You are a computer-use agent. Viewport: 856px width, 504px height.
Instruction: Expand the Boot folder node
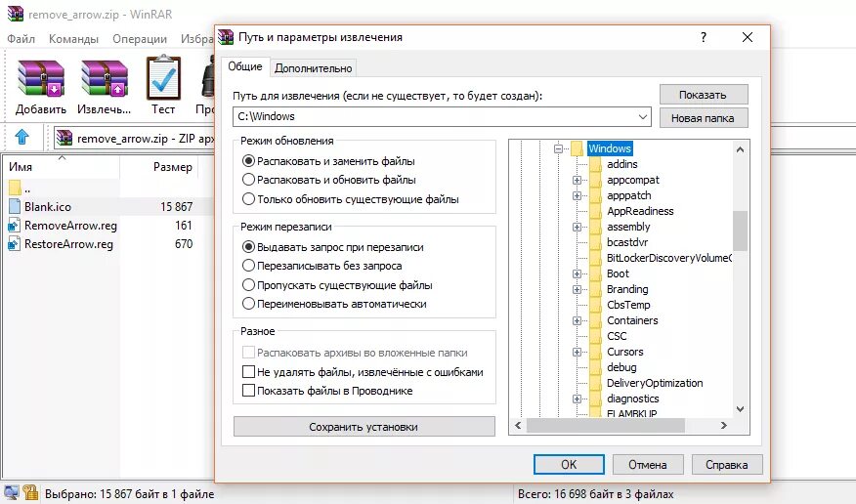click(x=577, y=273)
